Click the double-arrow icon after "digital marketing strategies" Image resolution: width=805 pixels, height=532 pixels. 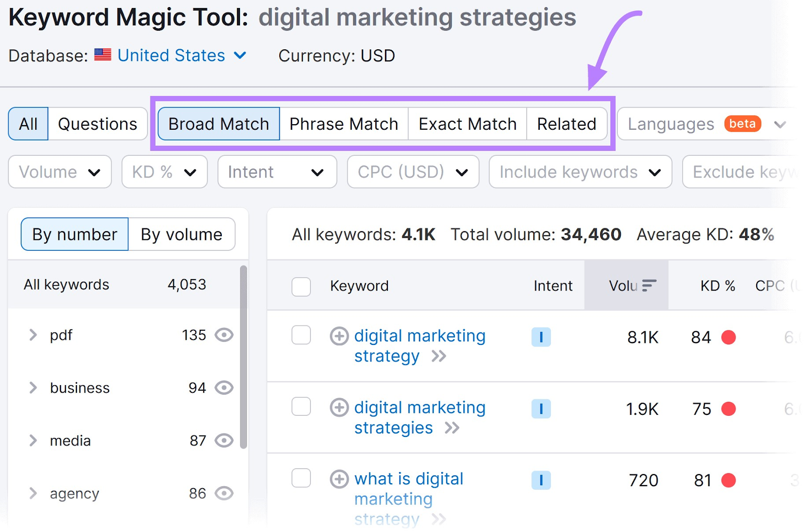click(453, 428)
